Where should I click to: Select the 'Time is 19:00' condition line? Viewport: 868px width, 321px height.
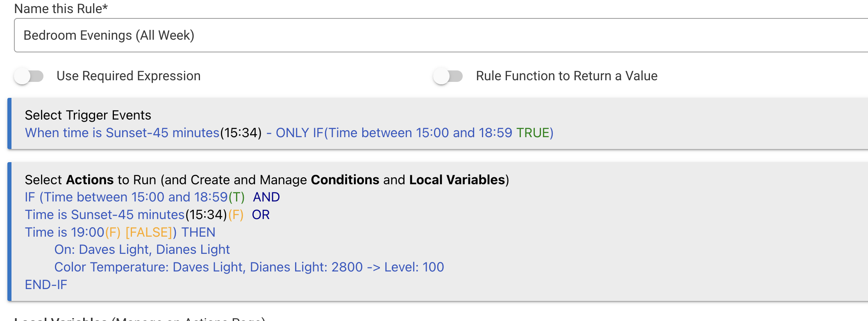click(64, 232)
